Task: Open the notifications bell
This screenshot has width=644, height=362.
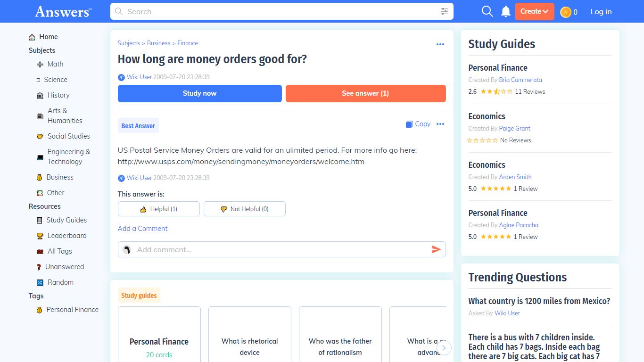Action: [x=506, y=11]
